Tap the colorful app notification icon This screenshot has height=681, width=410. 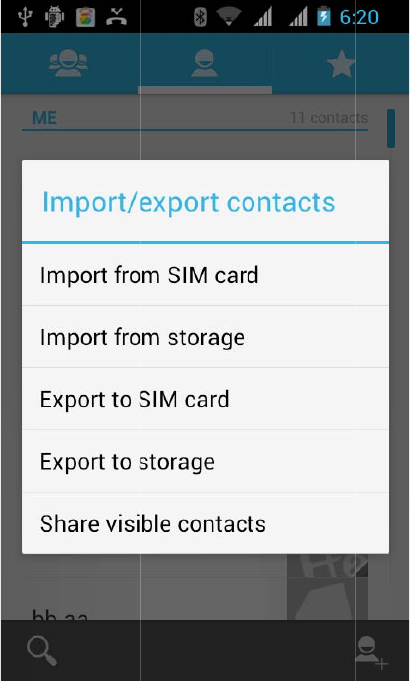tap(86, 17)
